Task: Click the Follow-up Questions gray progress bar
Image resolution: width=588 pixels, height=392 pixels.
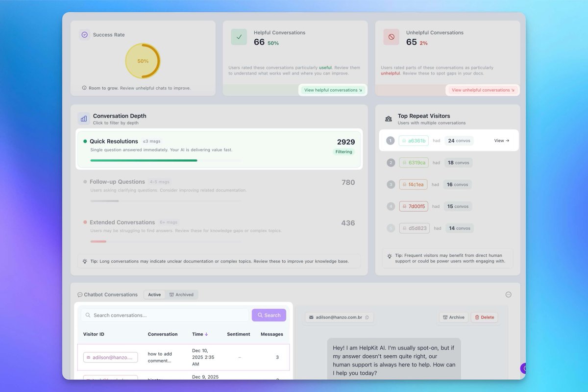Action: (104, 201)
